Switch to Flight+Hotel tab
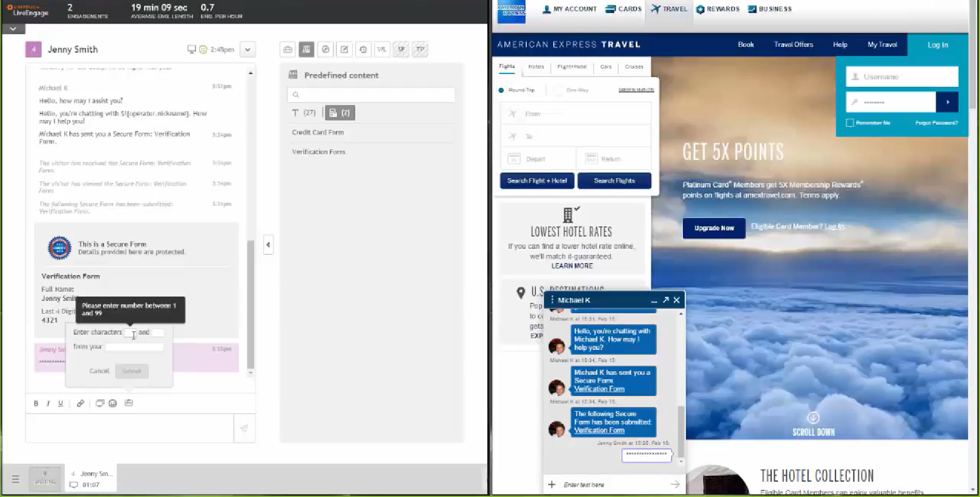 (572, 67)
